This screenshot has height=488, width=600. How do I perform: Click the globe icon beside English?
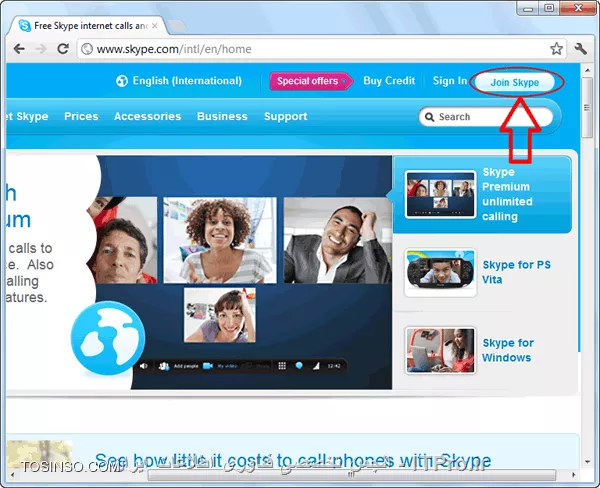(122, 81)
